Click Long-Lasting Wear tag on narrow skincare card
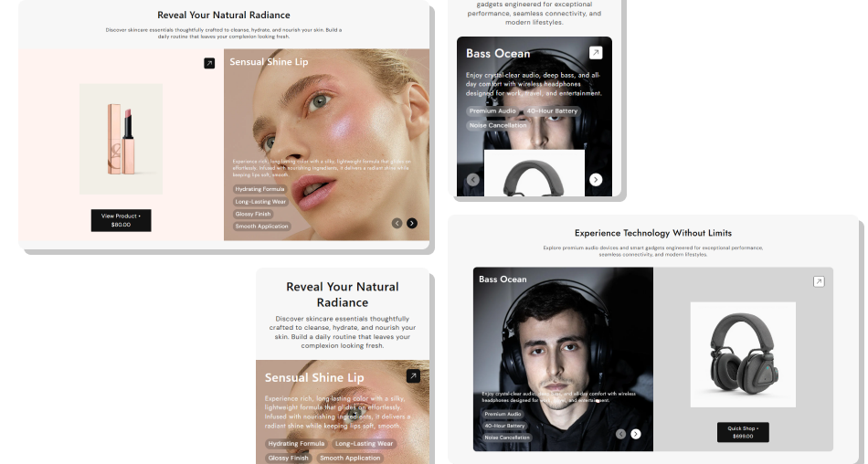The width and height of the screenshot is (868, 464). coord(364,444)
